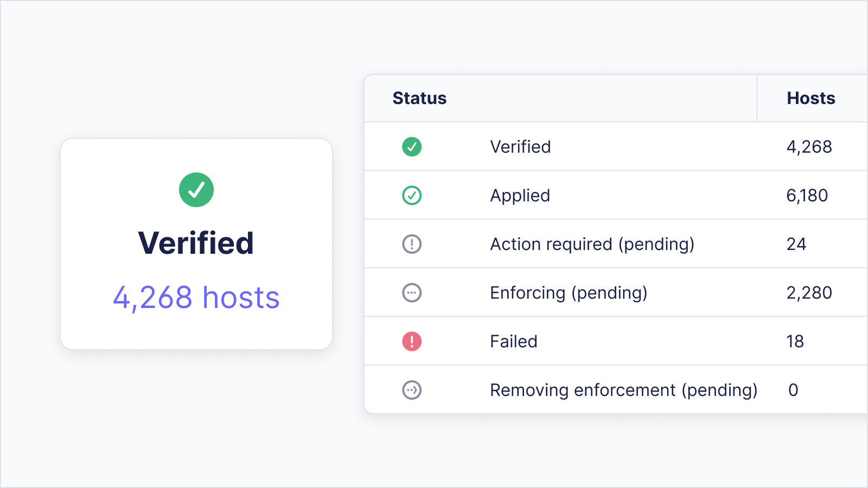Image resolution: width=868 pixels, height=488 pixels.
Task: Click the green Verified checkmark icon in table
Action: tap(412, 146)
